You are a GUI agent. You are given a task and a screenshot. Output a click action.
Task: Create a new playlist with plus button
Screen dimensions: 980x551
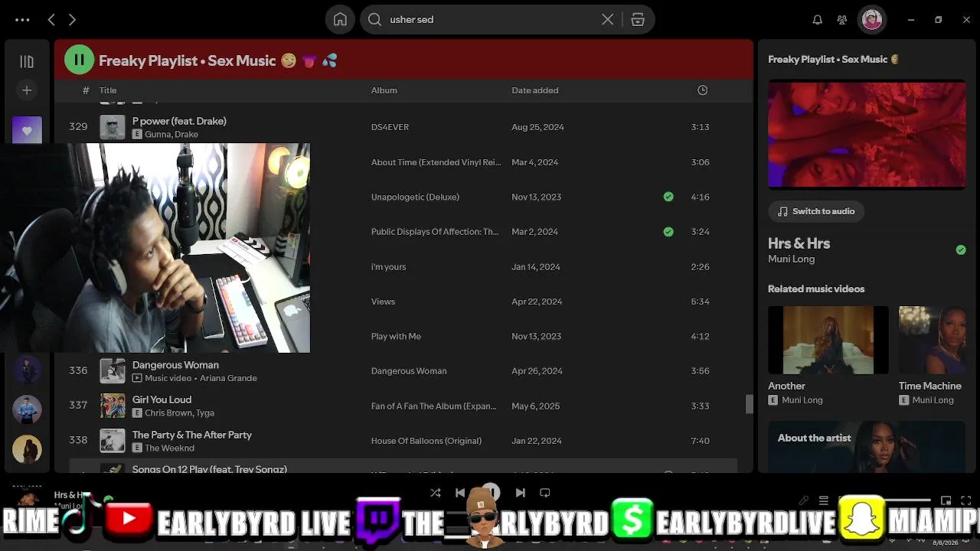click(x=27, y=90)
